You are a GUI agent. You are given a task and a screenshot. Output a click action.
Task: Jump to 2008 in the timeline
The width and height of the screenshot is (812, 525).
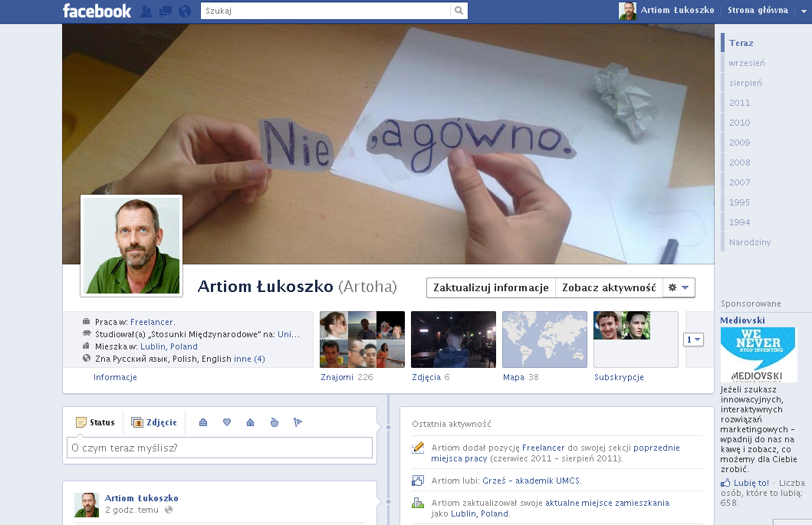tap(739, 162)
